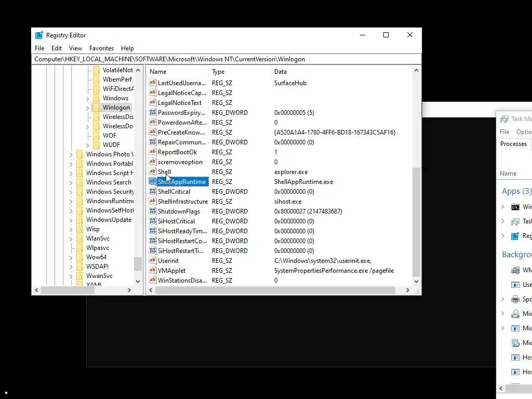Expand the WlanSvc key

point(71,239)
